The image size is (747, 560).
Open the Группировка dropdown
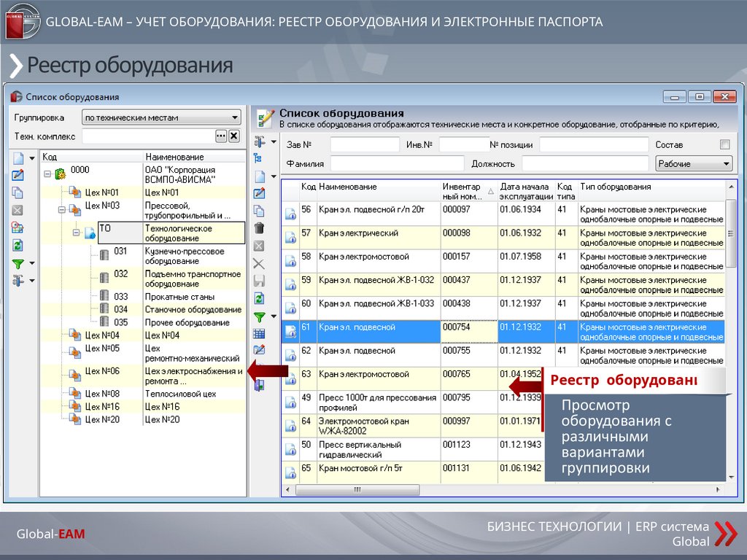tap(234, 117)
